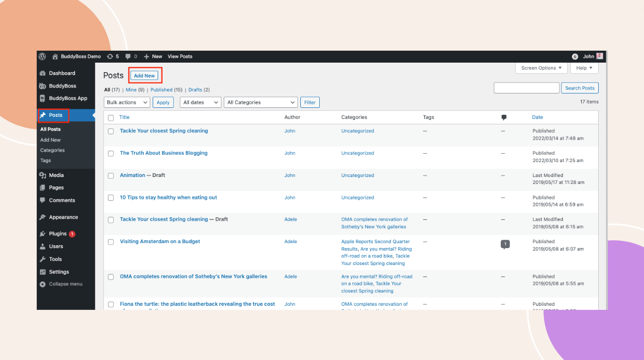
Task: Check the OMA completes renovation post checkbox
Action: [x=111, y=277]
